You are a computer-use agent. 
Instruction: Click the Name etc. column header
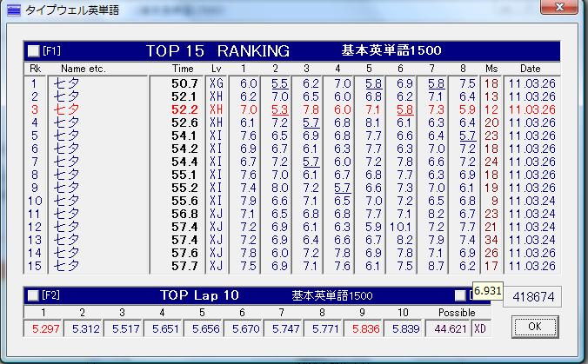[84, 69]
